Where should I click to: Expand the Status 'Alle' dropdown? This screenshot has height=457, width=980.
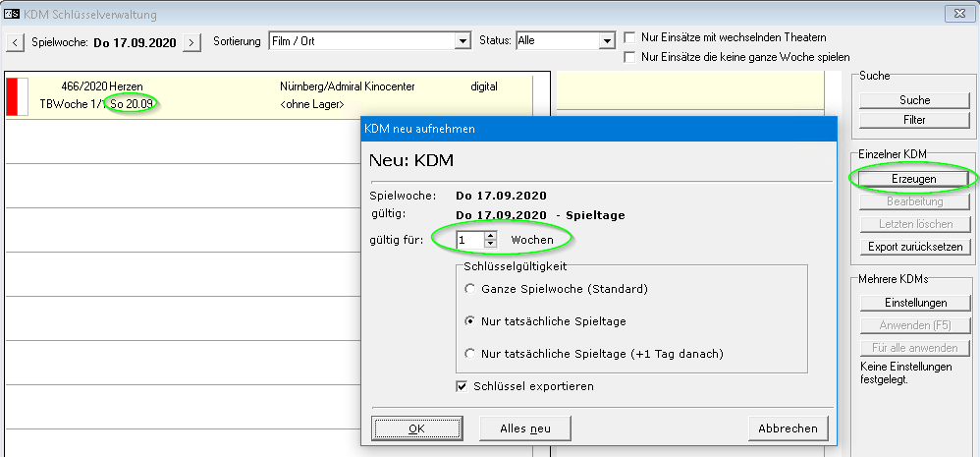(607, 41)
